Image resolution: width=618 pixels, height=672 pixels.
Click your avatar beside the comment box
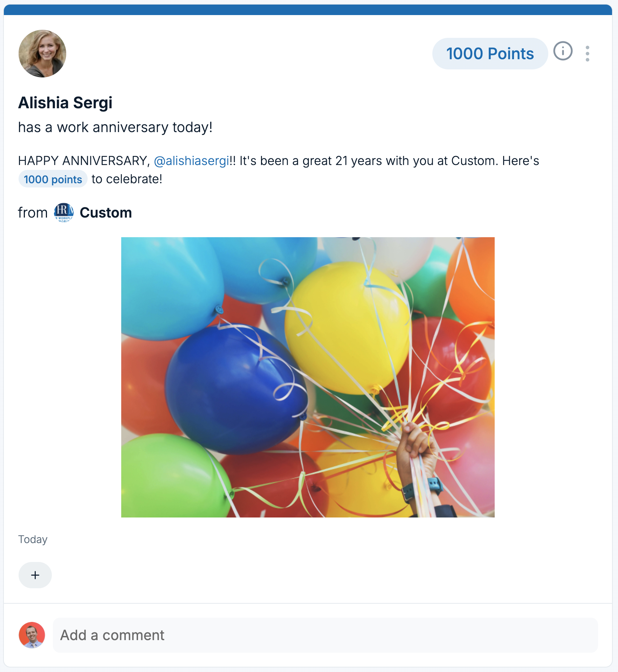(x=32, y=635)
